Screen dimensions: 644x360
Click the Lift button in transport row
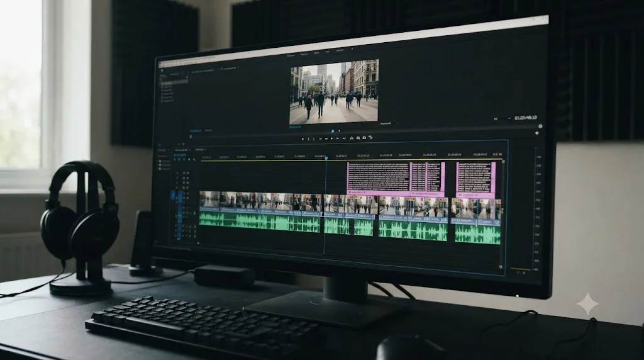pyautogui.click(x=352, y=138)
